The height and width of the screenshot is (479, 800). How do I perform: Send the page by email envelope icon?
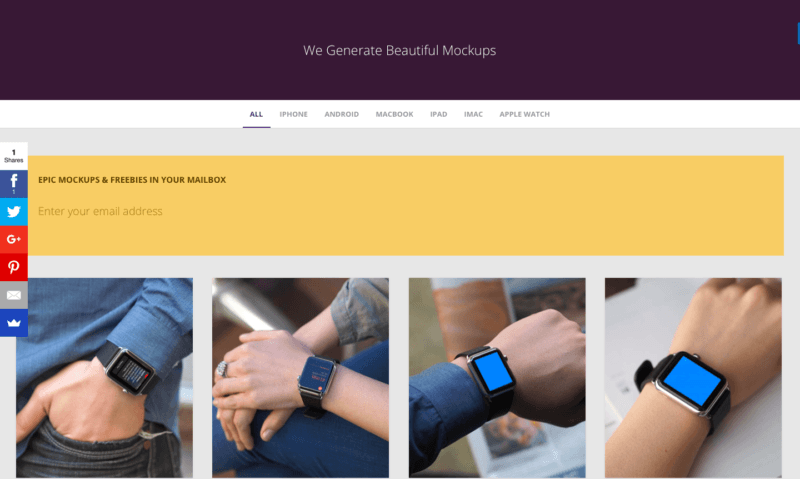click(x=14, y=295)
